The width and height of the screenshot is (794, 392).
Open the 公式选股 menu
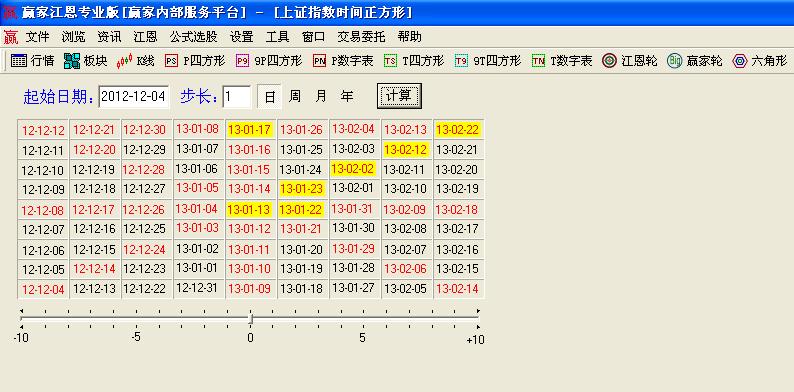(x=193, y=37)
